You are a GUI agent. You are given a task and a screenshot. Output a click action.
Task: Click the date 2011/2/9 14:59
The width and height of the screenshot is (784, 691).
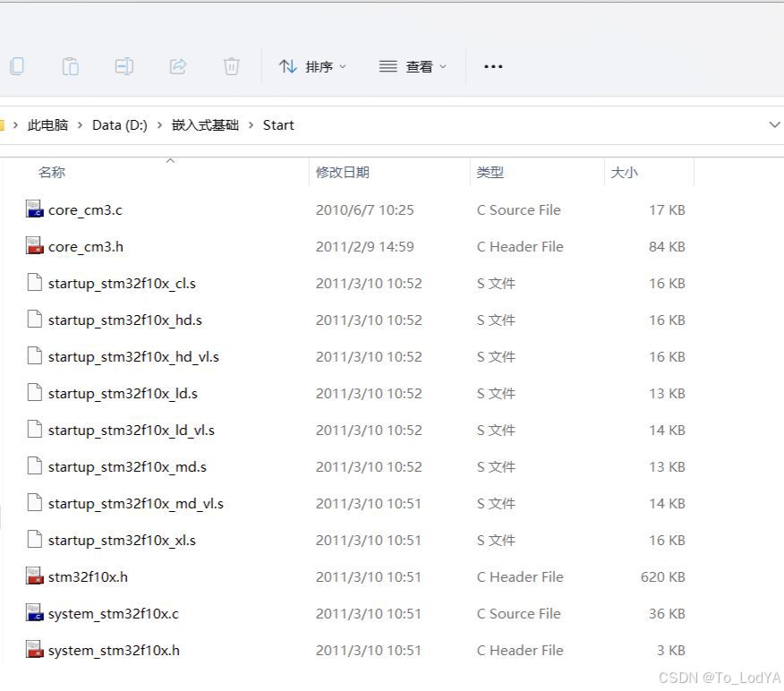[365, 246]
